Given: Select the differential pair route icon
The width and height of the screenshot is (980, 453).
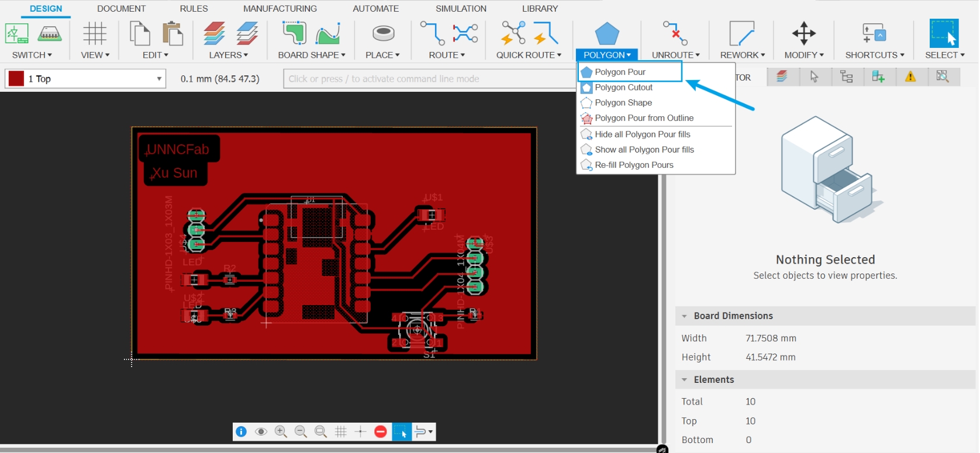Looking at the screenshot, I should pos(465,33).
